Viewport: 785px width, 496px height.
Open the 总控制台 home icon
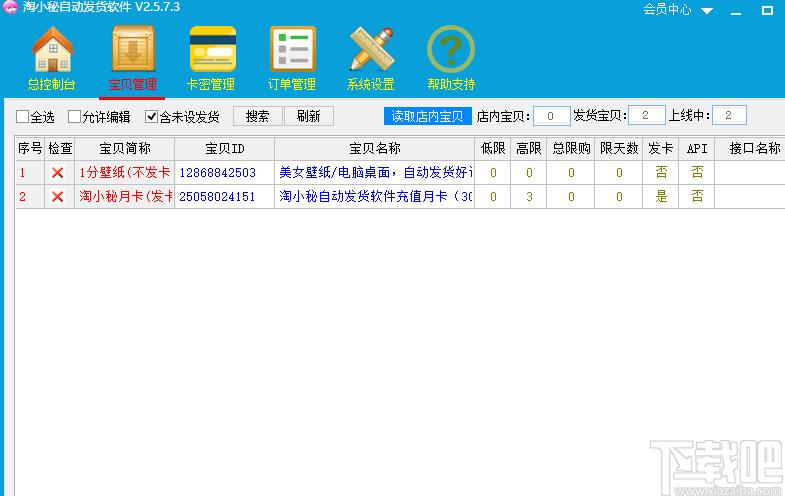click(53, 49)
